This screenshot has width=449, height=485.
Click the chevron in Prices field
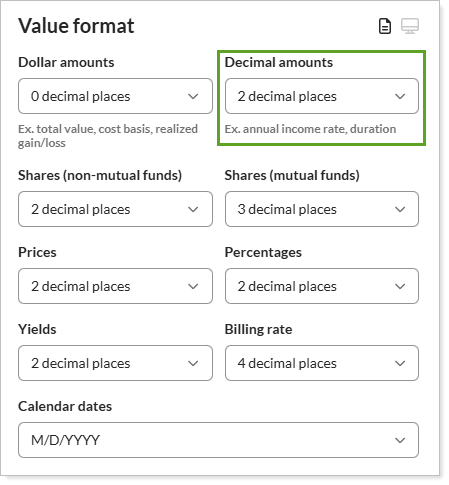point(193,286)
